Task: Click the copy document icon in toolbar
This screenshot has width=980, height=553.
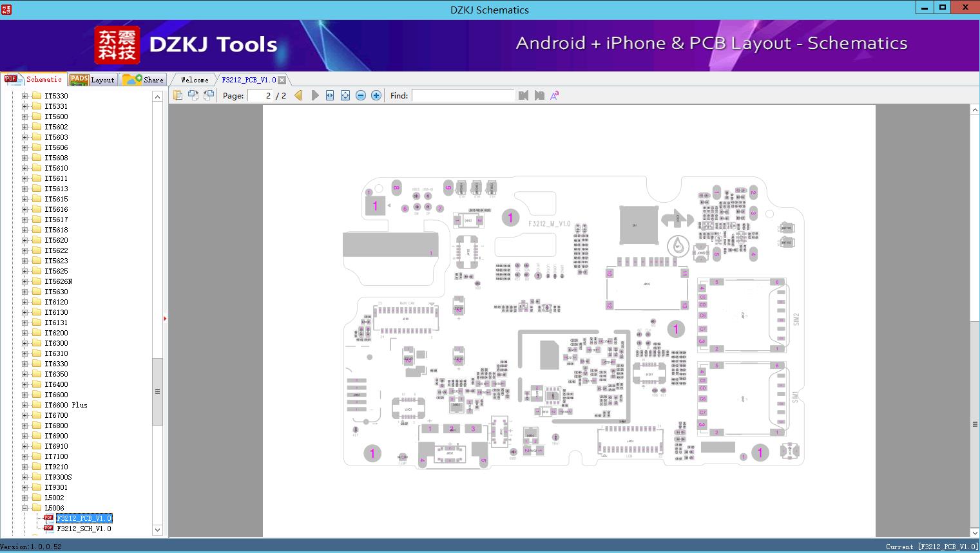Action: click(178, 95)
